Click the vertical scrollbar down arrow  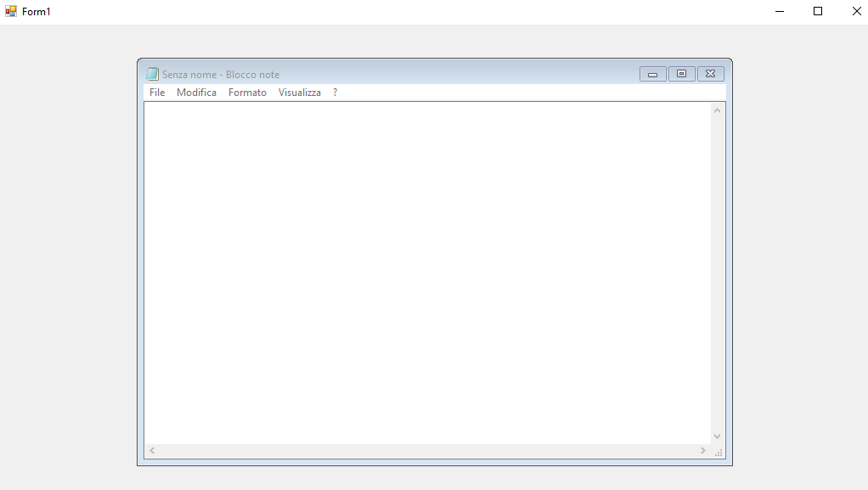[718, 436]
